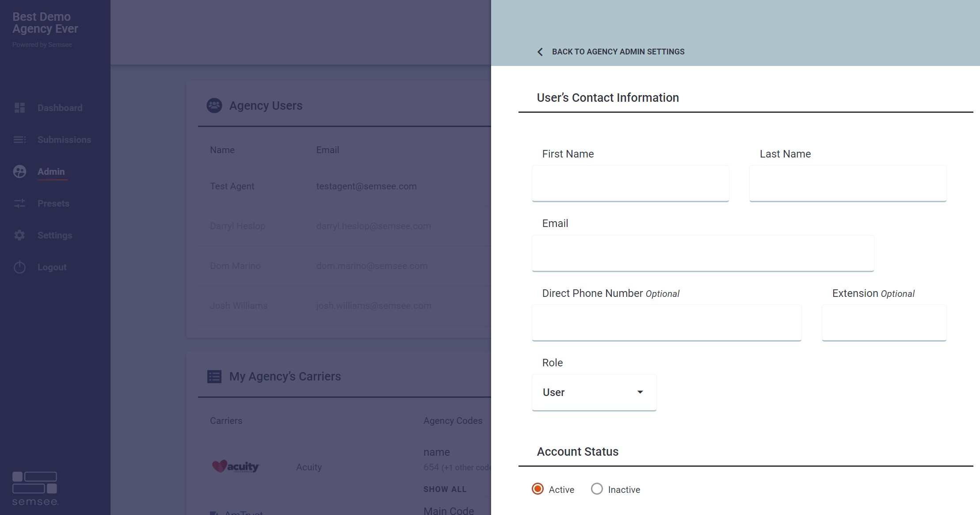This screenshot has width=980, height=515.
Task: Click the Role dropdown arrow
Action: tap(640, 392)
